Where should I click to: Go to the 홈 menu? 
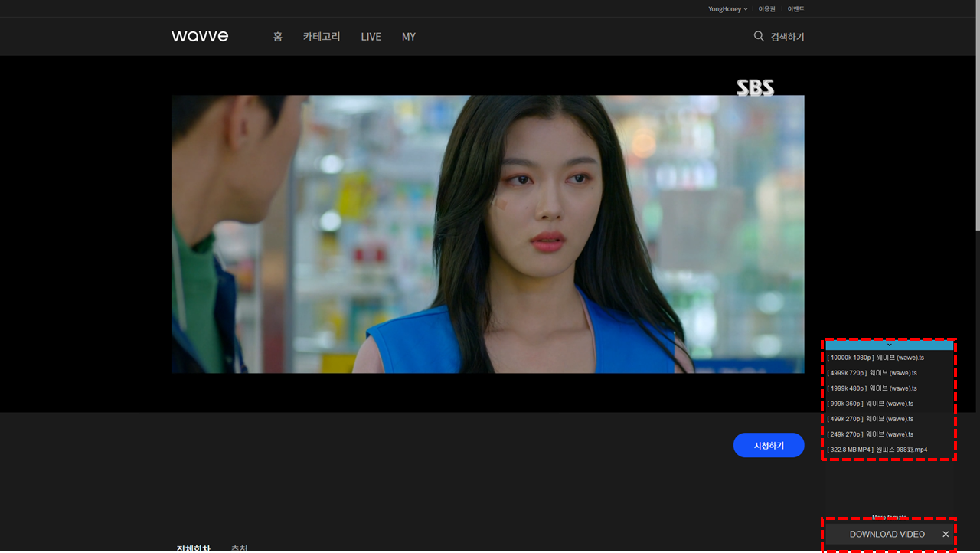278,37
